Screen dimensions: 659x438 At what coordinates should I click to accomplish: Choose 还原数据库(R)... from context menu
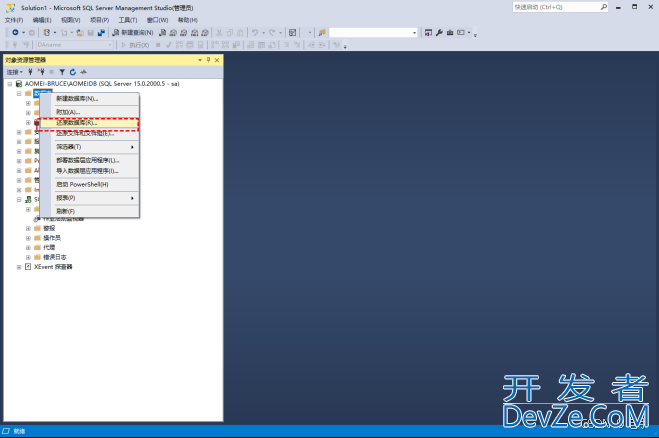tap(89, 123)
